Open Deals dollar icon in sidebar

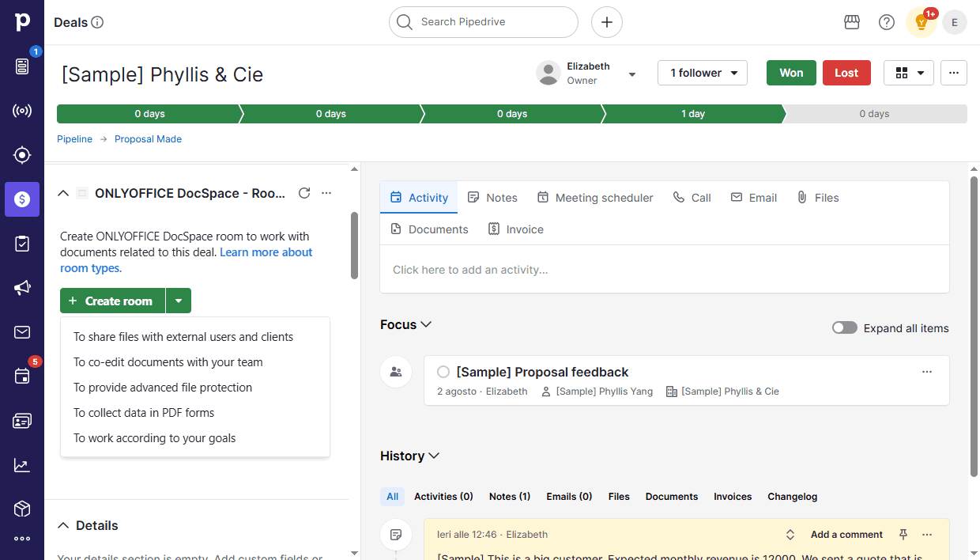coord(22,199)
